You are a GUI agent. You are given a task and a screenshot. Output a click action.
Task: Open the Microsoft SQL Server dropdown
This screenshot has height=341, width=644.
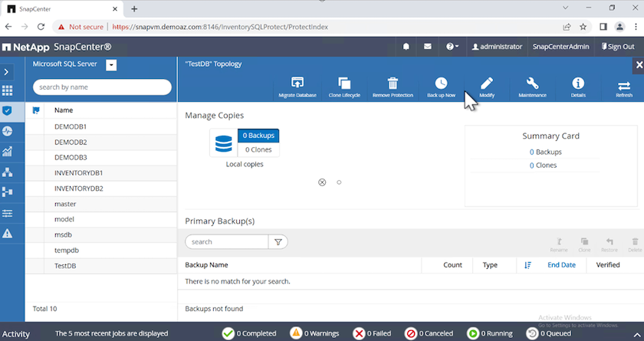[111, 65]
